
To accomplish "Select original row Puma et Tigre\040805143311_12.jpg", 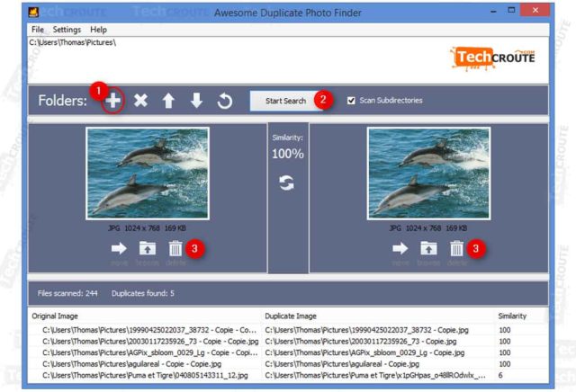I will [x=145, y=376].
